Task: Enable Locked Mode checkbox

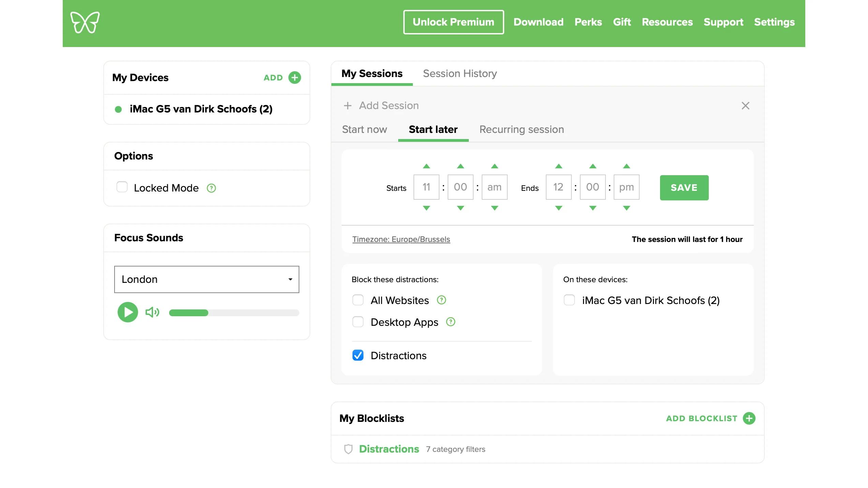Action: [122, 187]
